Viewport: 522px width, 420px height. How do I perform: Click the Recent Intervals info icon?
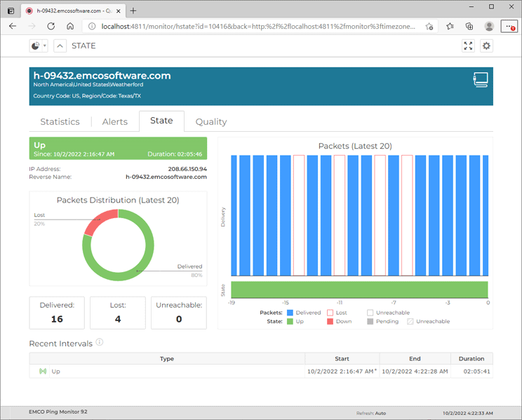tap(100, 343)
